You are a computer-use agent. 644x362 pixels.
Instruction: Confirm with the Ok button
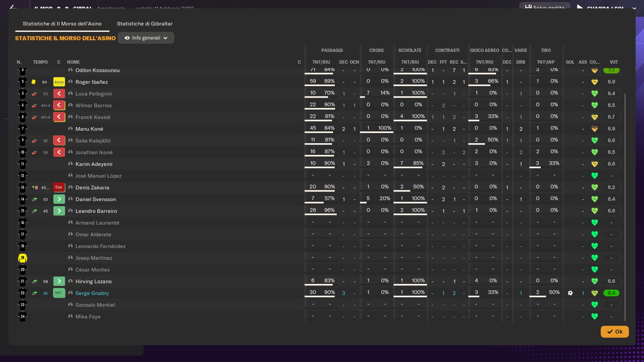(614, 331)
